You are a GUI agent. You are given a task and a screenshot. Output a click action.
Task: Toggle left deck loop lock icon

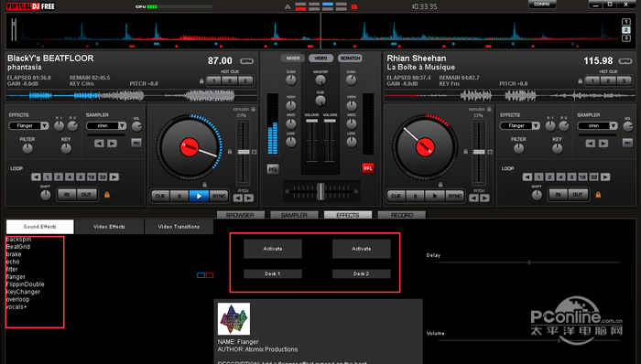(107, 195)
